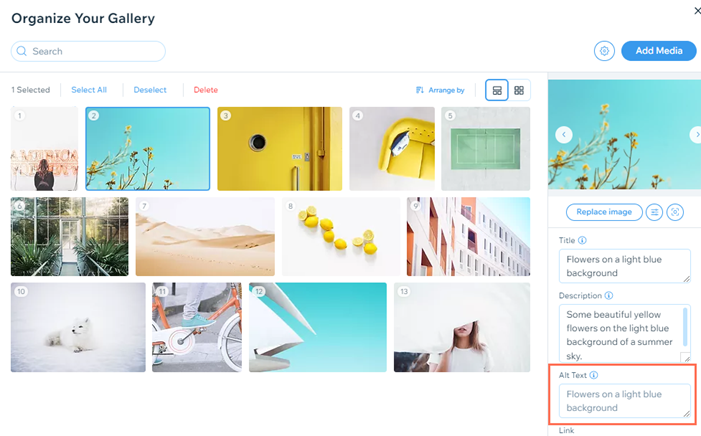
Task: Show the next image in preview
Action: (x=697, y=135)
